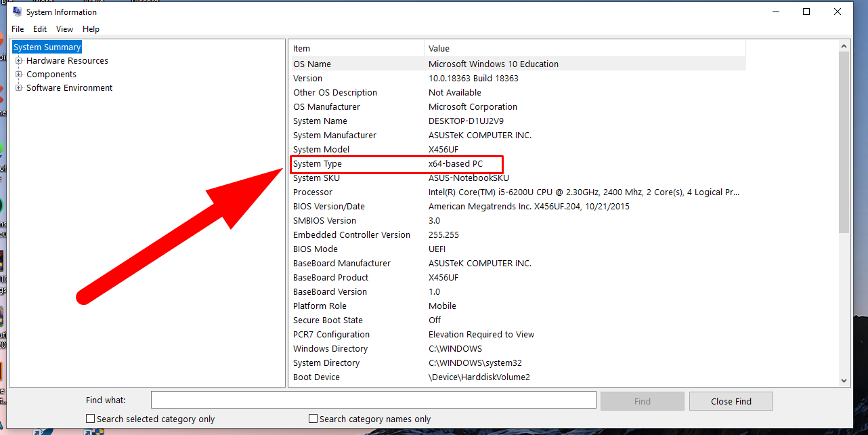This screenshot has width=868, height=435.
Task: Click the value ASUS-NotebookSKU
Action: tap(467, 178)
